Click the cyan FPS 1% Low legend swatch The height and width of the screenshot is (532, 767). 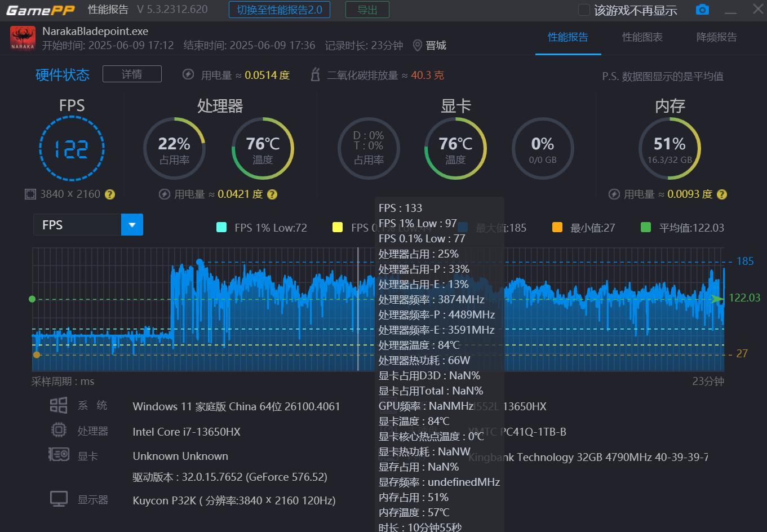click(x=221, y=227)
